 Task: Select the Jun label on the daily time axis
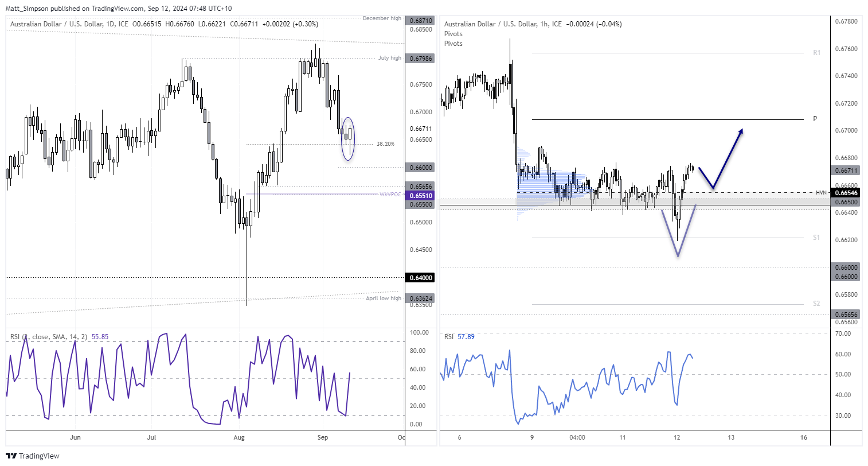coord(75,437)
